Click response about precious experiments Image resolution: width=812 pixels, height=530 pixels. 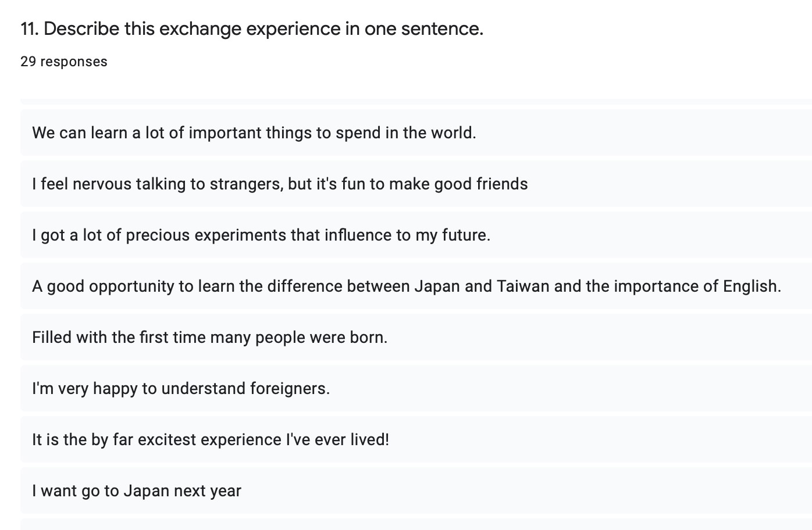(416, 235)
